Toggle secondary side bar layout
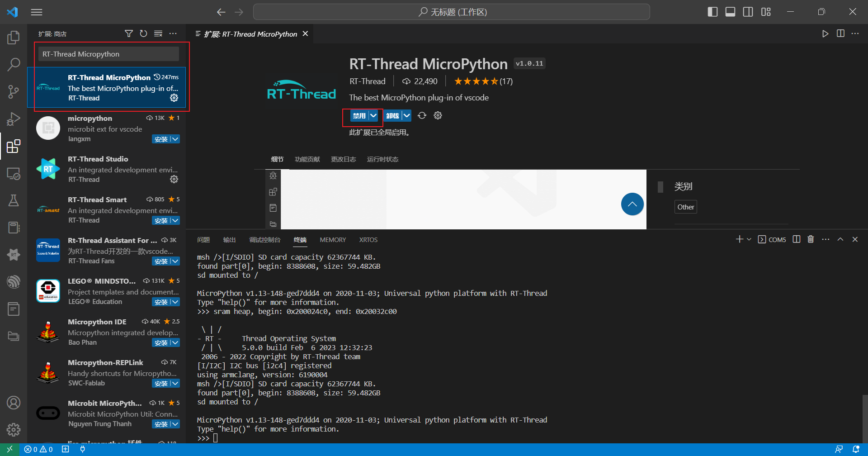868x456 pixels. 748,12
